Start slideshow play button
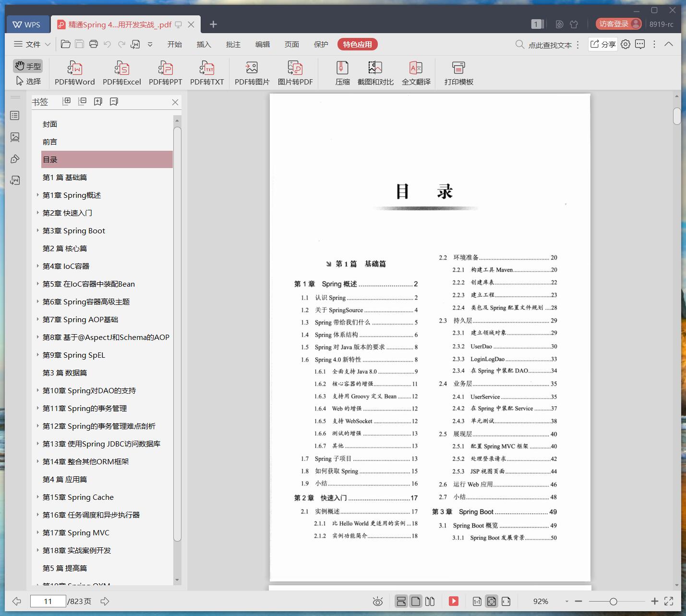The height and width of the screenshot is (616, 686). [454, 601]
